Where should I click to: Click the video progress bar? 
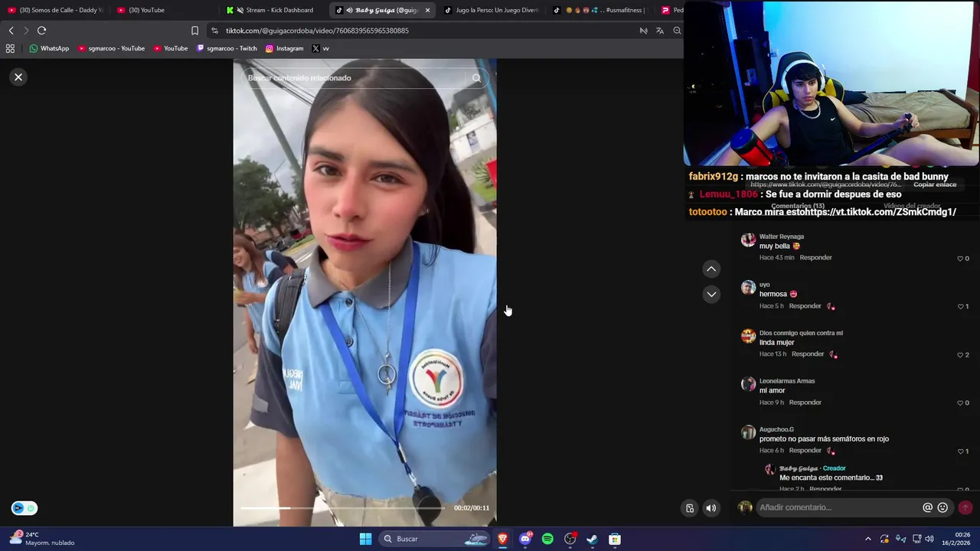[342, 507]
